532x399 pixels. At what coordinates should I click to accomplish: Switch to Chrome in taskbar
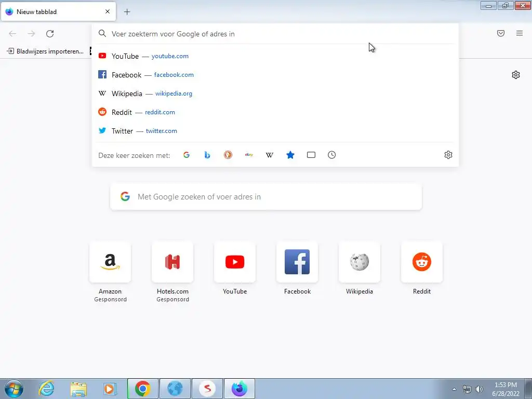pos(143,389)
